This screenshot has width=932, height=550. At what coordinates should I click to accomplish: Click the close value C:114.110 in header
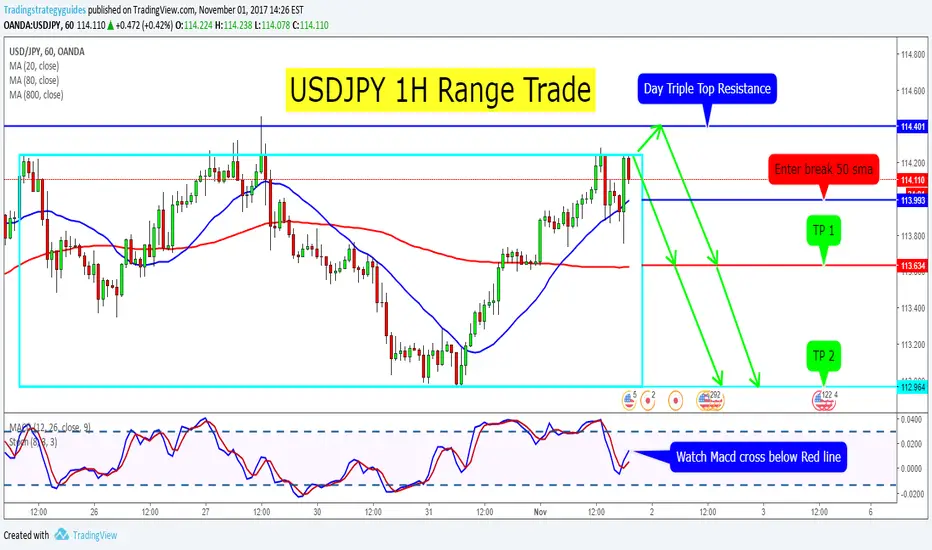coord(310,26)
